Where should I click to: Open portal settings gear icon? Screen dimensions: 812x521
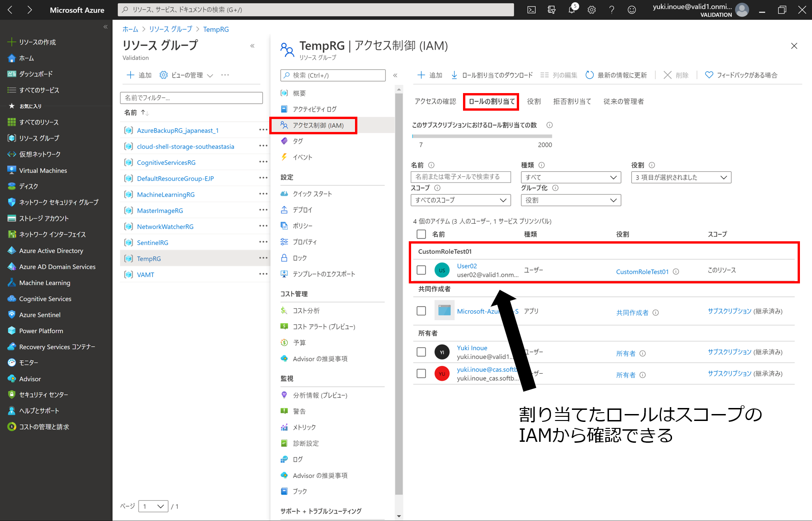pyautogui.click(x=592, y=10)
